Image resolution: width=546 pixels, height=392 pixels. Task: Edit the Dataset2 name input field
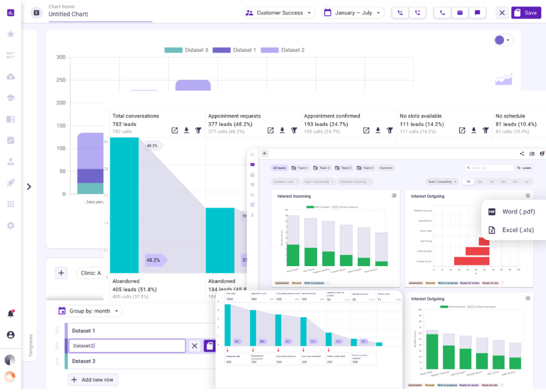127,345
